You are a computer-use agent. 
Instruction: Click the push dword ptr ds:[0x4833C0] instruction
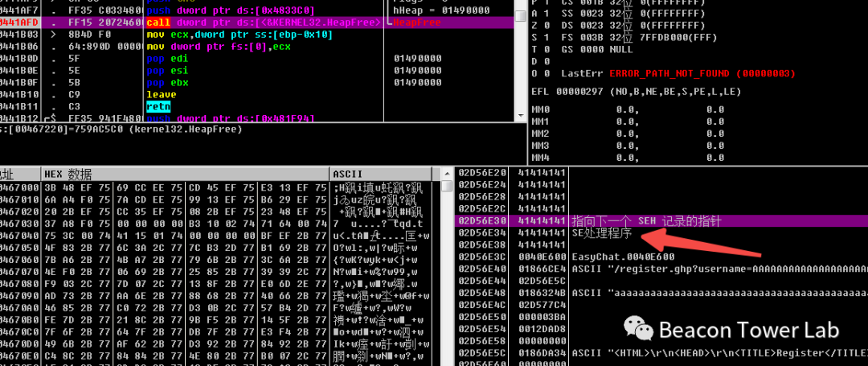[x=231, y=10]
